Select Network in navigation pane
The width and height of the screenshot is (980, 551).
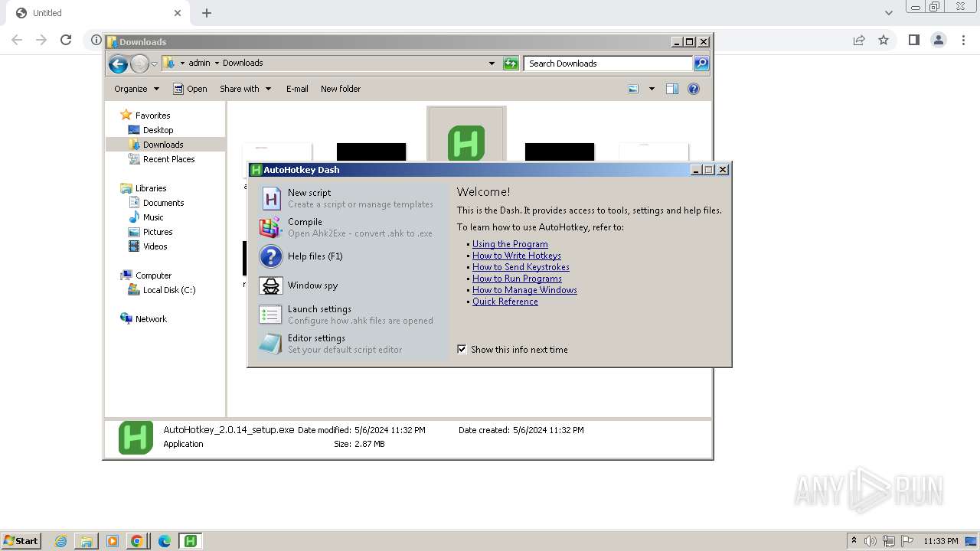[151, 319]
